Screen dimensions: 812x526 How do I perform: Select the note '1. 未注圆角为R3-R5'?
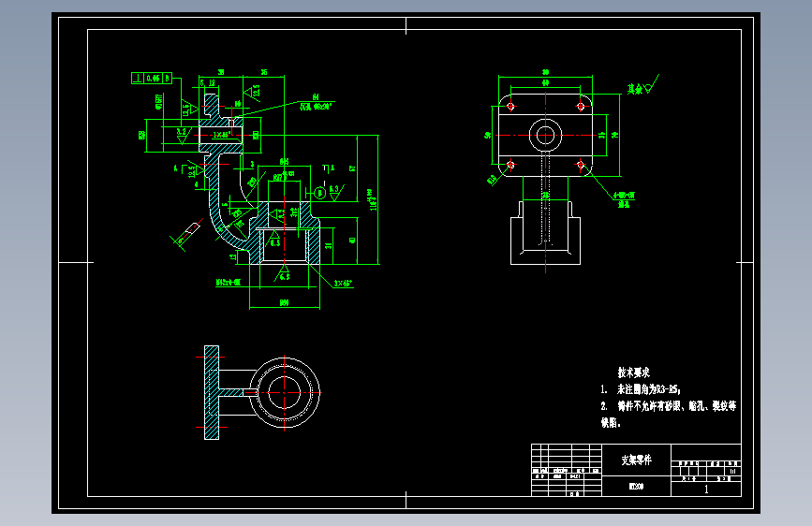pos(641,388)
